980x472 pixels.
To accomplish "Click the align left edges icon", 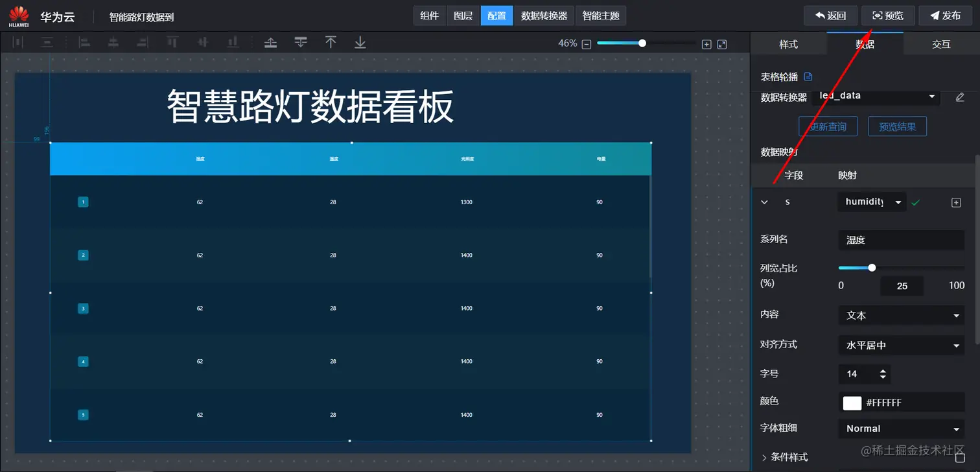I will pyautogui.click(x=84, y=43).
